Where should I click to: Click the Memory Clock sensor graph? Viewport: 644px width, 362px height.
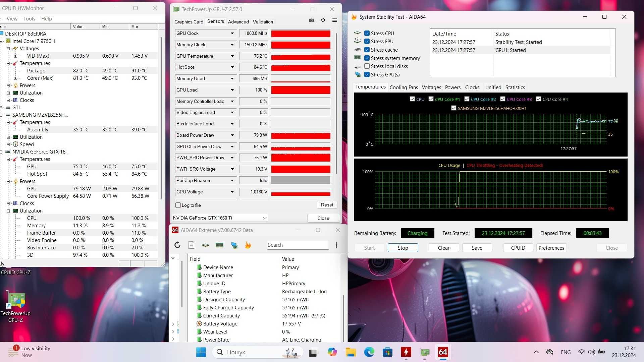pos(301,45)
